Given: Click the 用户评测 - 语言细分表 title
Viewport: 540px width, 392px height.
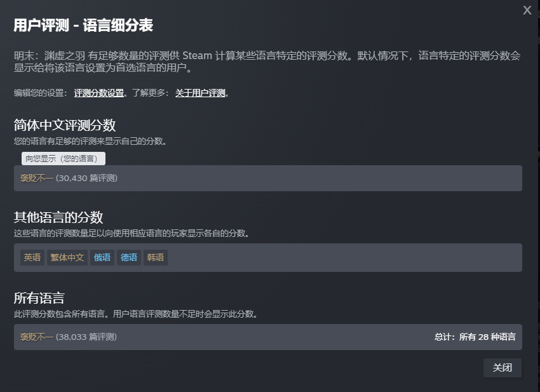Looking at the screenshot, I should click(83, 26).
